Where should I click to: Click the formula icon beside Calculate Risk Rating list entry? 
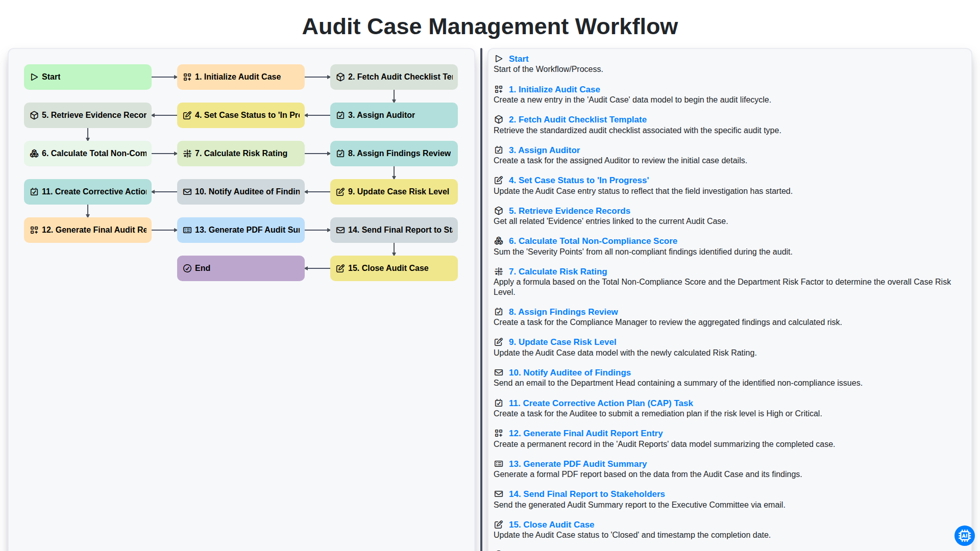pyautogui.click(x=499, y=271)
